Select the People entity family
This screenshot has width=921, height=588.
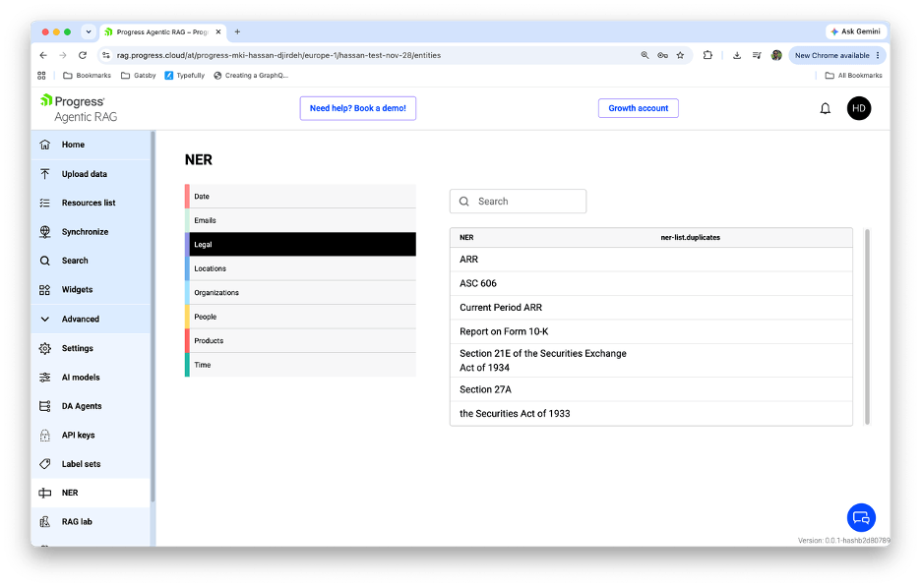point(300,317)
